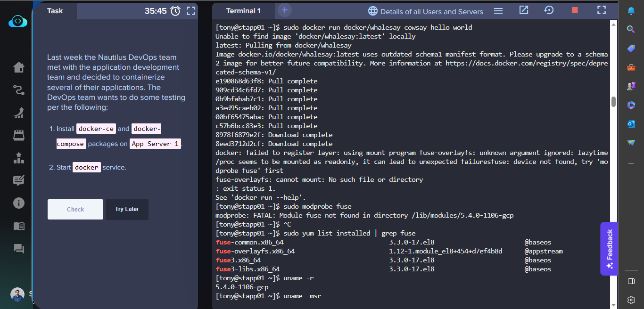Click the Try Later button
The width and height of the screenshot is (644, 309).
(x=127, y=209)
